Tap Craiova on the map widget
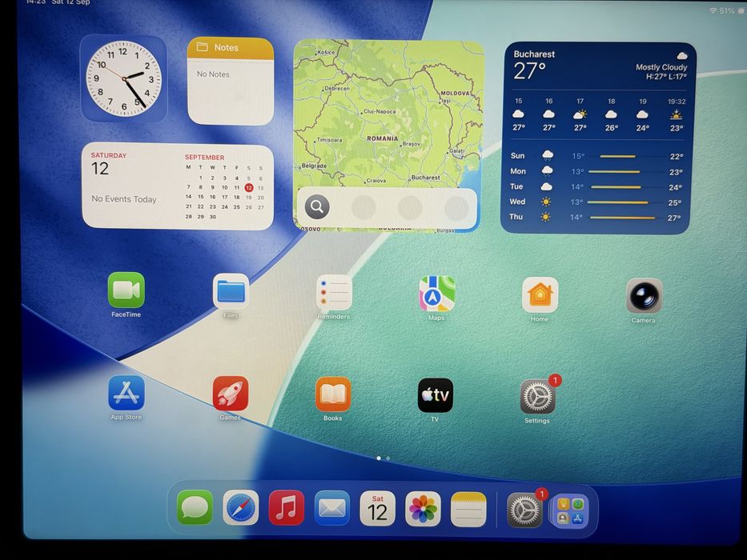 point(376,181)
